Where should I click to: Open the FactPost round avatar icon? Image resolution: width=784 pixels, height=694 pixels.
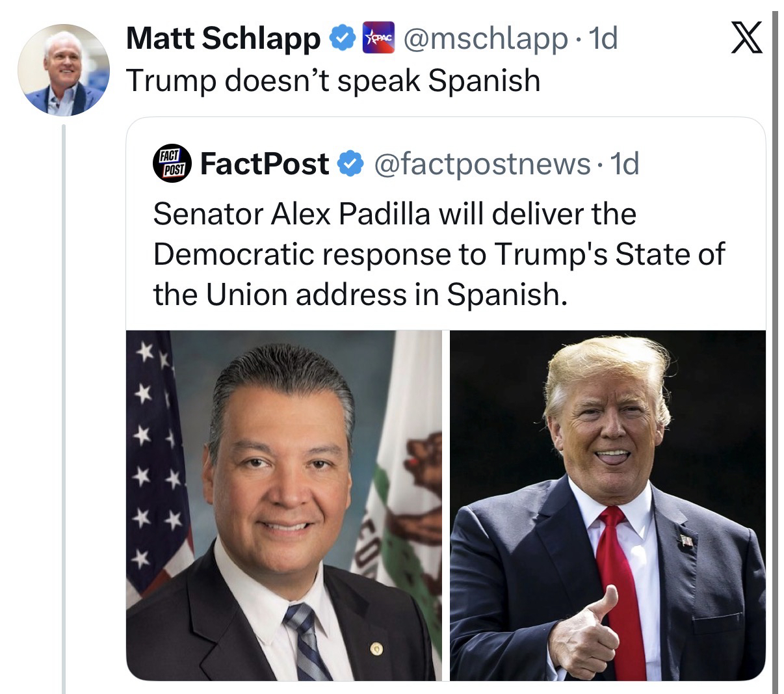click(x=173, y=163)
